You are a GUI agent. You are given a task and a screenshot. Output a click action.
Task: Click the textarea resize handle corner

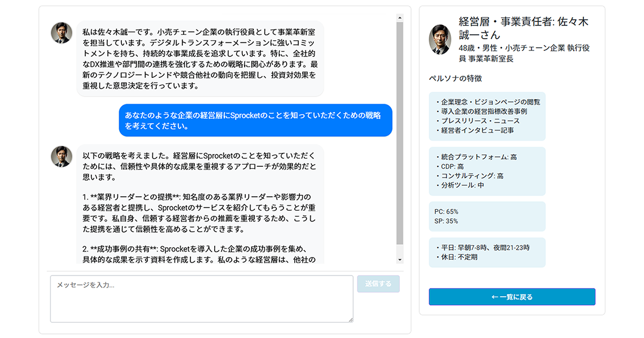click(350, 319)
